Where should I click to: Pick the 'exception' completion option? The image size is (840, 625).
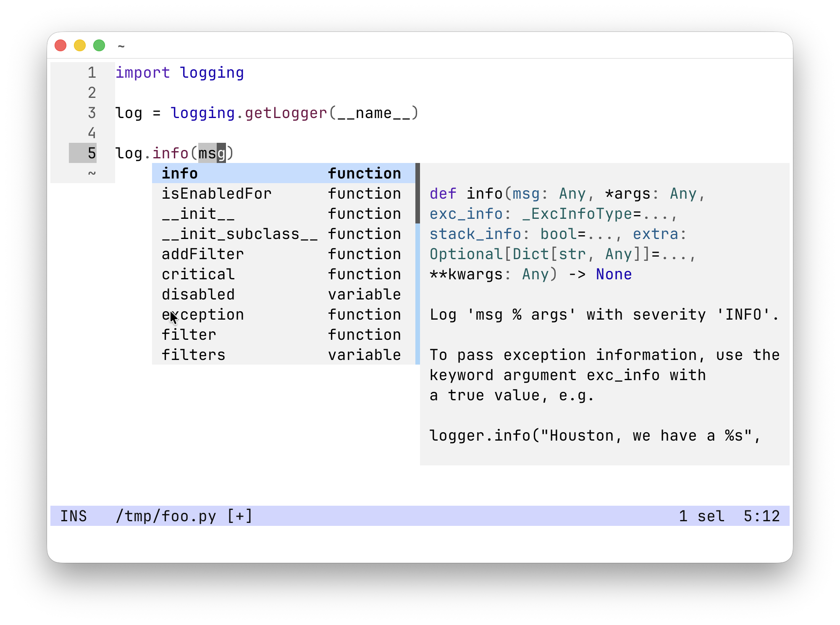point(203,314)
